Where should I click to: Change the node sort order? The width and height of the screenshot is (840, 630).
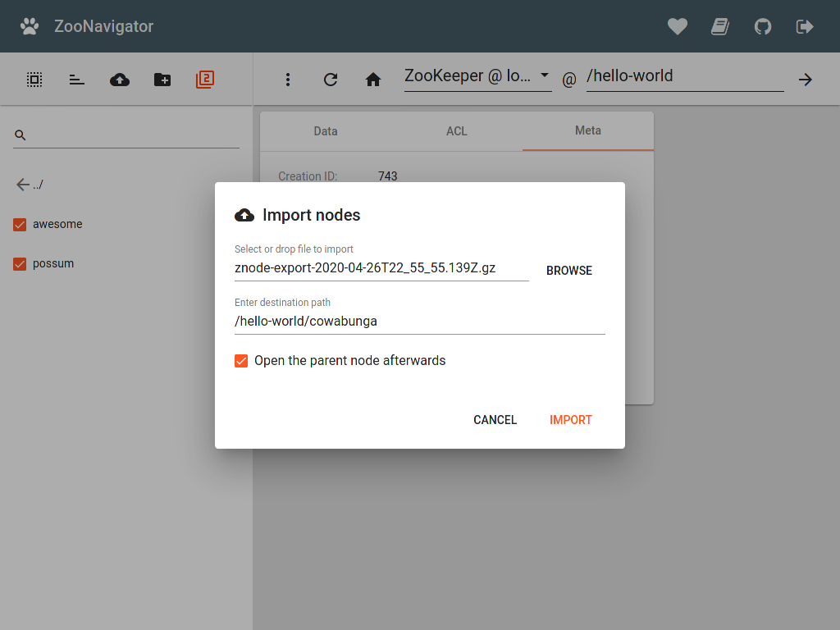(76, 79)
